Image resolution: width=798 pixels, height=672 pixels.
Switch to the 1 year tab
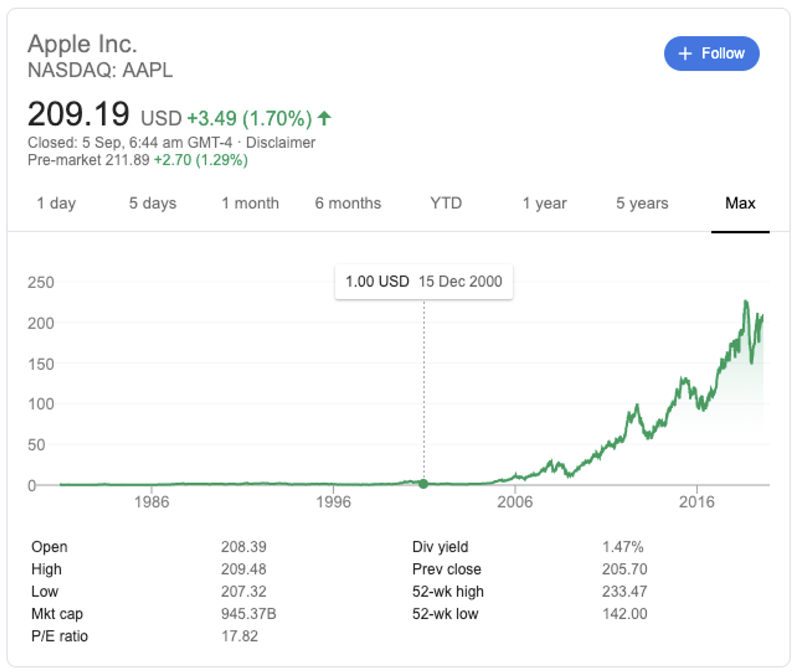coord(544,203)
